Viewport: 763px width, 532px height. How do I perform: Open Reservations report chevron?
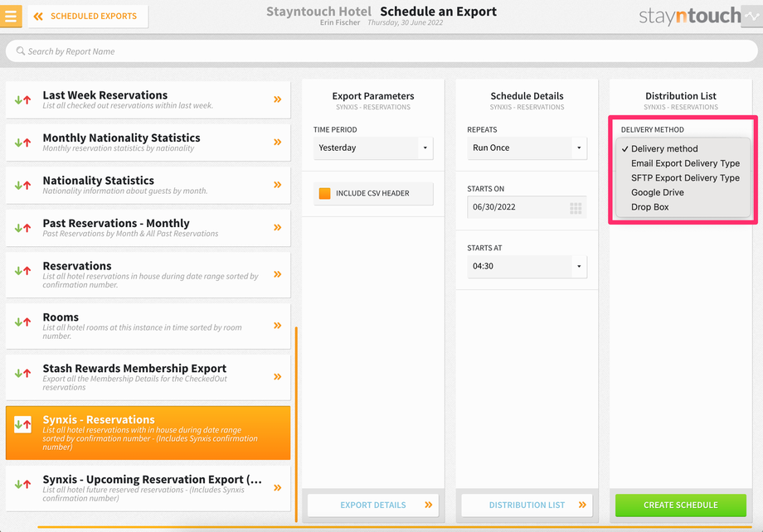(277, 274)
